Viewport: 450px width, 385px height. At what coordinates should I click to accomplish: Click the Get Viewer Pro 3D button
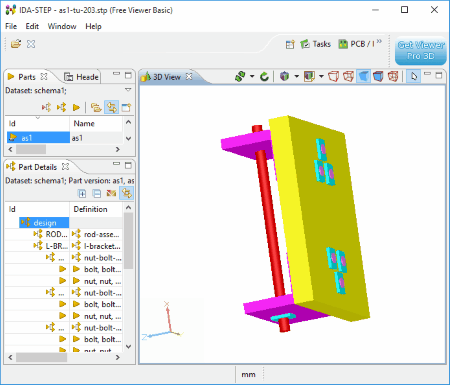click(x=421, y=50)
